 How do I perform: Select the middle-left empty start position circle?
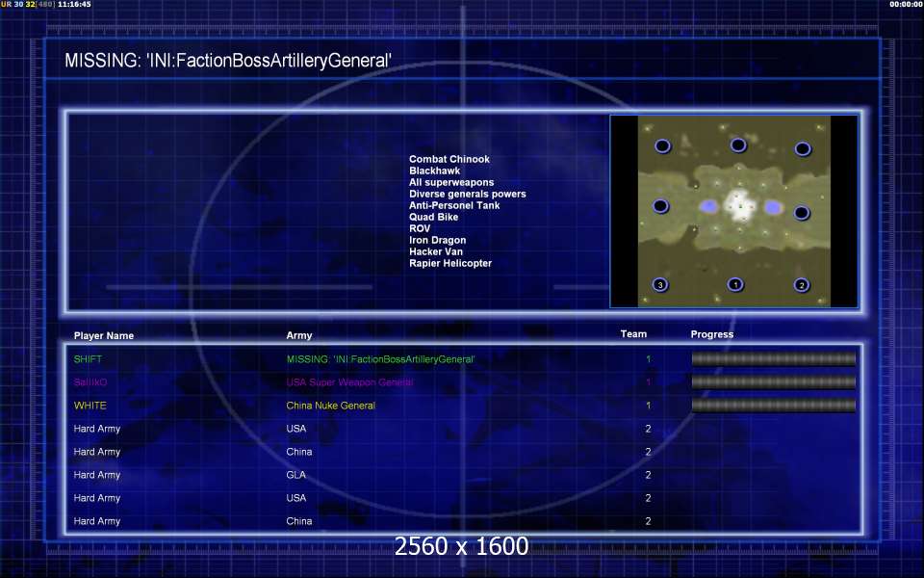pos(660,206)
